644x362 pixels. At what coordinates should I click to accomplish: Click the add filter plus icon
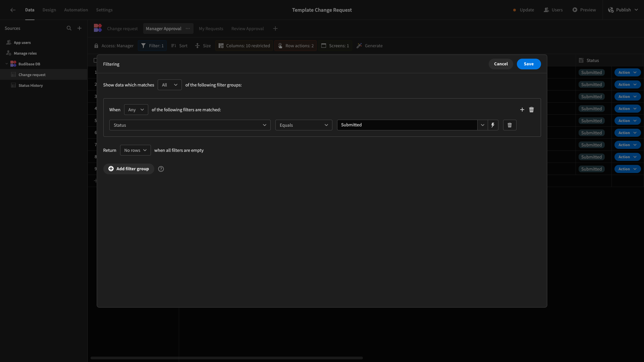tap(522, 109)
